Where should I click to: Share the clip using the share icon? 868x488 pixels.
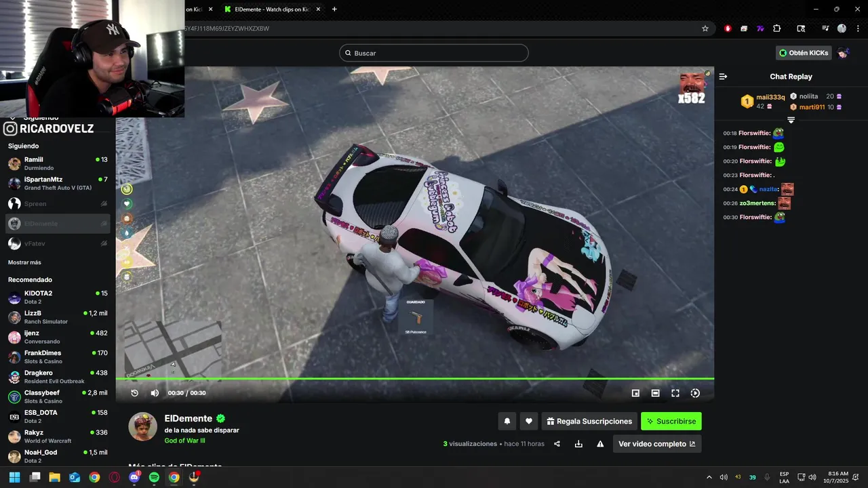pyautogui.click(x=557, y=444)
